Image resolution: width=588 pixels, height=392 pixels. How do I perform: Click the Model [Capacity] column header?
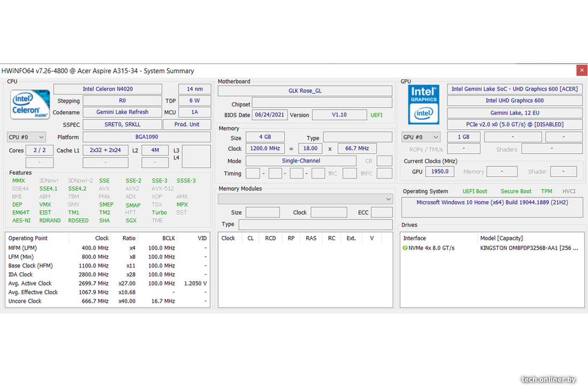tap(501, 239)
